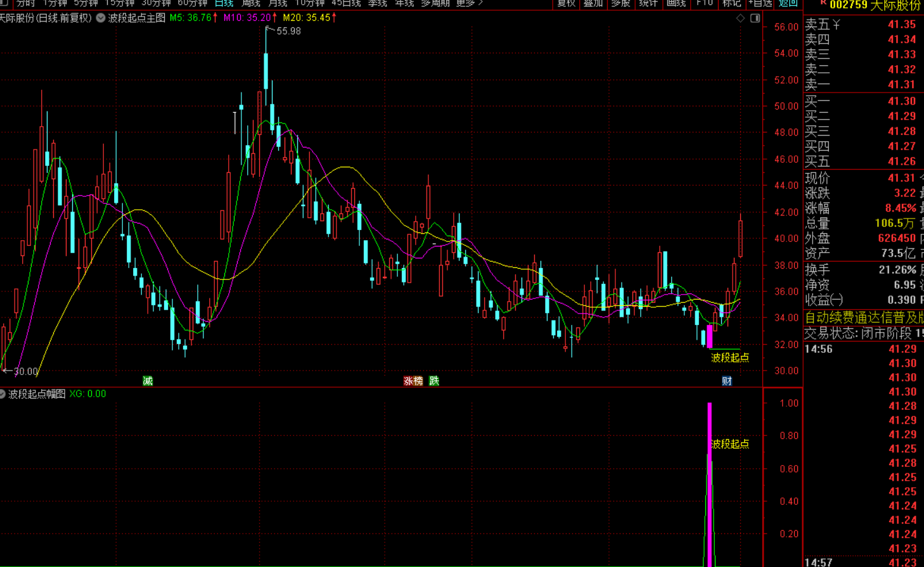Add the stock with the +自选 button
The width and height of the screenshot is (924, 567).
coord(760,3)
